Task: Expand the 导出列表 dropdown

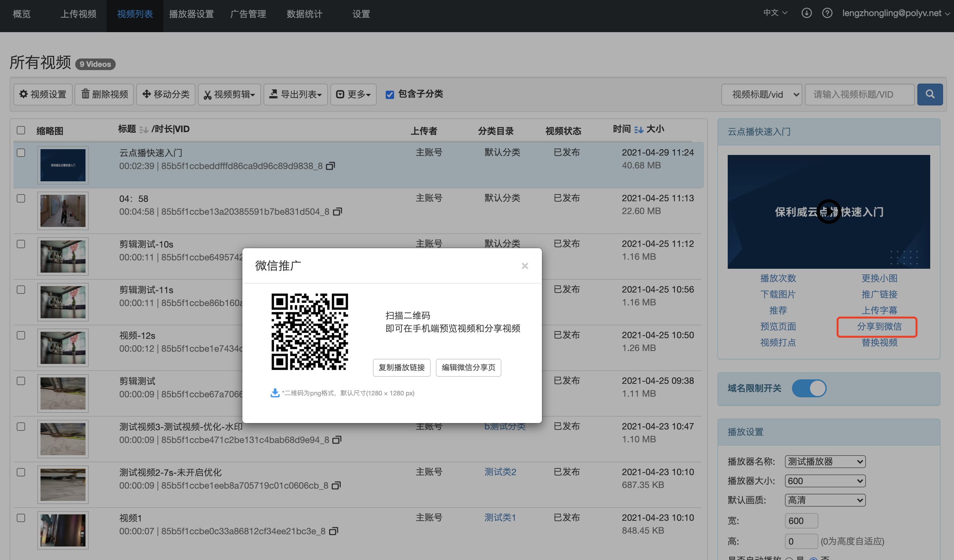Action: [x=296, y=94]
